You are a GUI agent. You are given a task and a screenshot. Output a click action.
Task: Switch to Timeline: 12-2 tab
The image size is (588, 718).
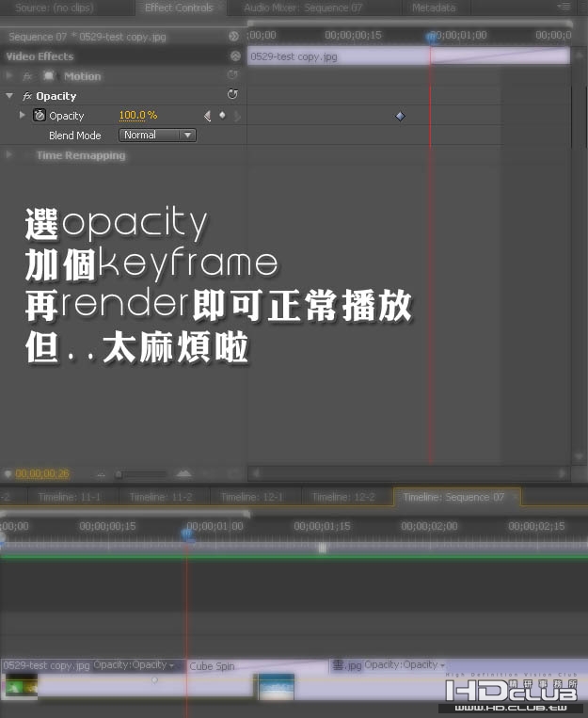pos(343,497)
